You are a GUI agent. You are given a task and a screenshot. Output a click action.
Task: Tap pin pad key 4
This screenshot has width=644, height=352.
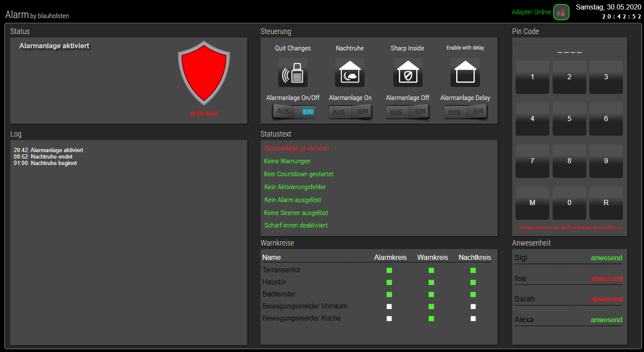click(x=532, y=119)
